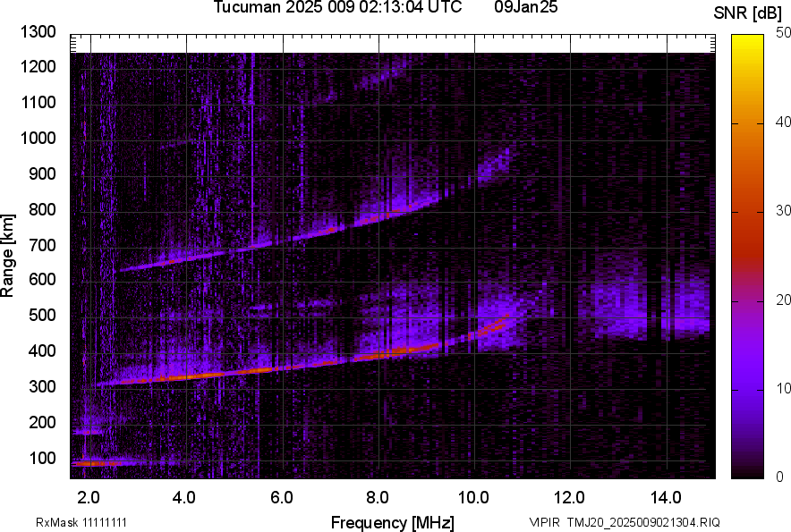Click the 'Range [km]' axis label

7,256
